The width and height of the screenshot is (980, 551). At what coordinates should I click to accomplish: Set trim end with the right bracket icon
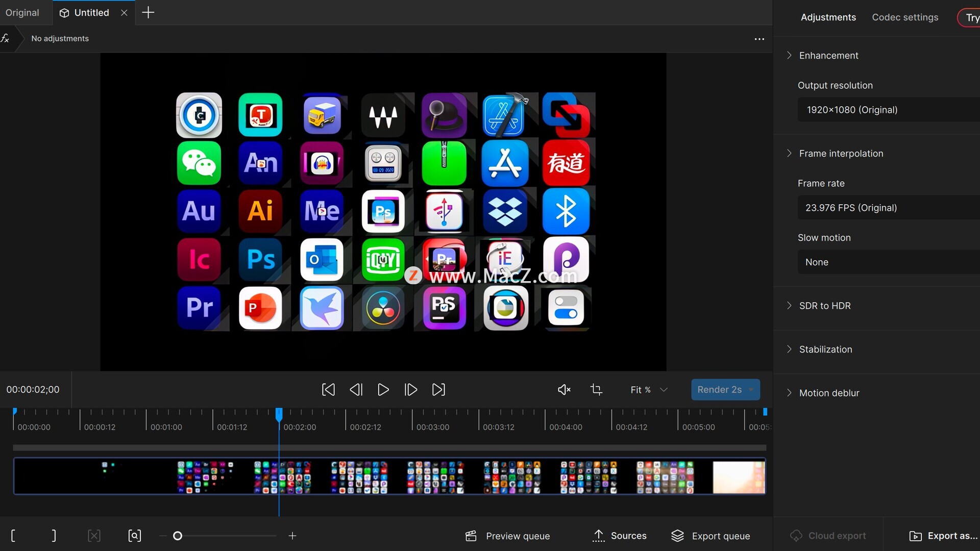click(54, 536)
